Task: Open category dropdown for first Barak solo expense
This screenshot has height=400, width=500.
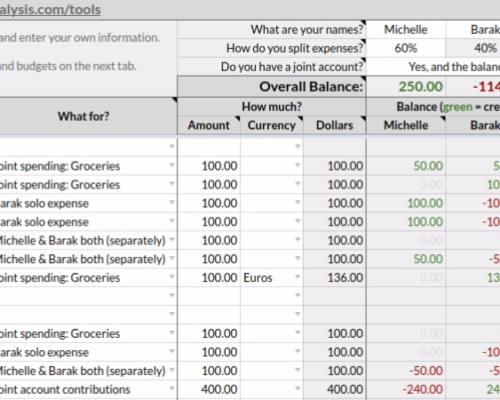Action: click(x=172, y=202)
